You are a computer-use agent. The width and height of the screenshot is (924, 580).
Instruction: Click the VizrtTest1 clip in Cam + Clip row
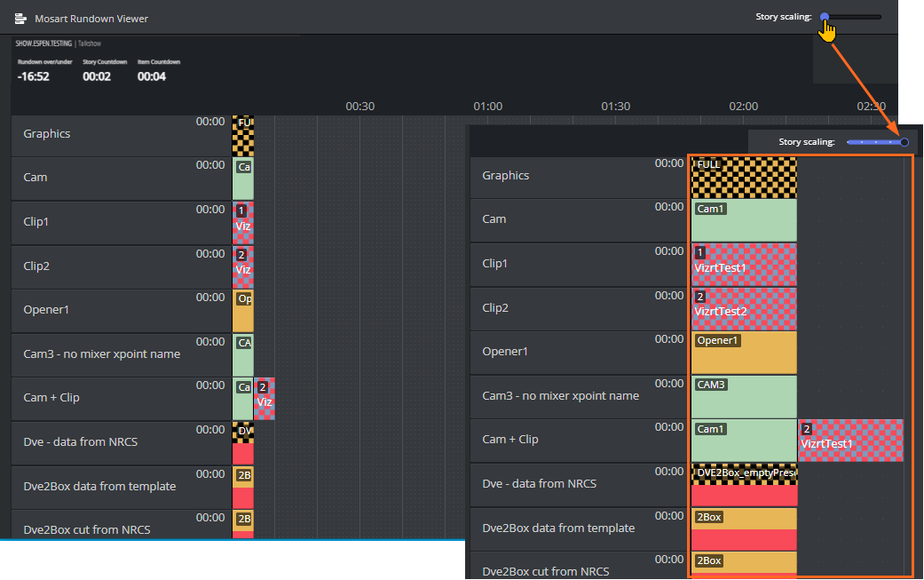pos(849,440)
